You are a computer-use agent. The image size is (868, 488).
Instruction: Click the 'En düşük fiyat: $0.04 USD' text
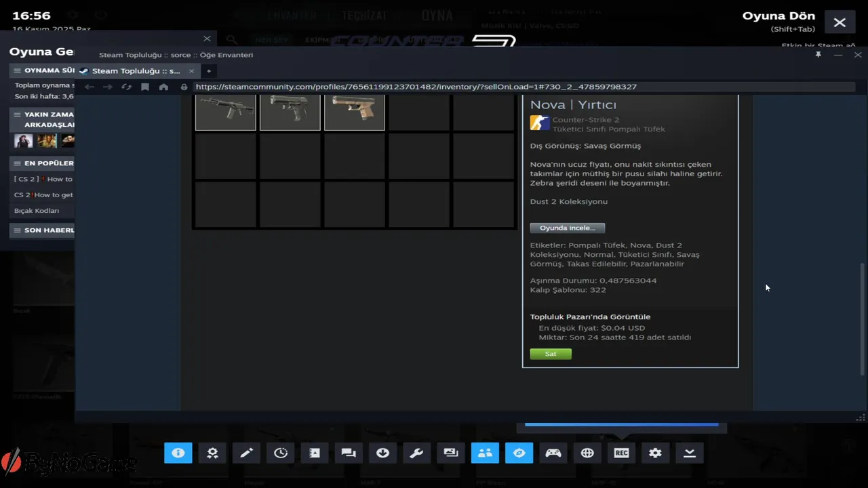pyautogui.click(x=592, y=328)
